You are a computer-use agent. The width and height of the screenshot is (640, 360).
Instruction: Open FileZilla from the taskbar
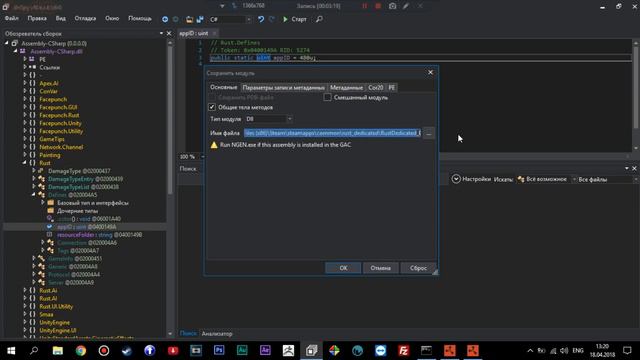[403, 350]
